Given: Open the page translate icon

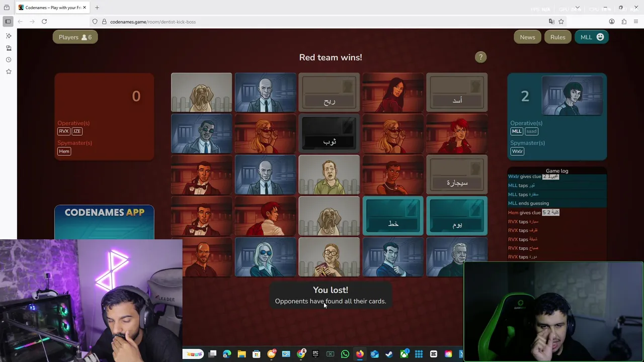Looking at the screenshot, I should (x=551, y=22).
